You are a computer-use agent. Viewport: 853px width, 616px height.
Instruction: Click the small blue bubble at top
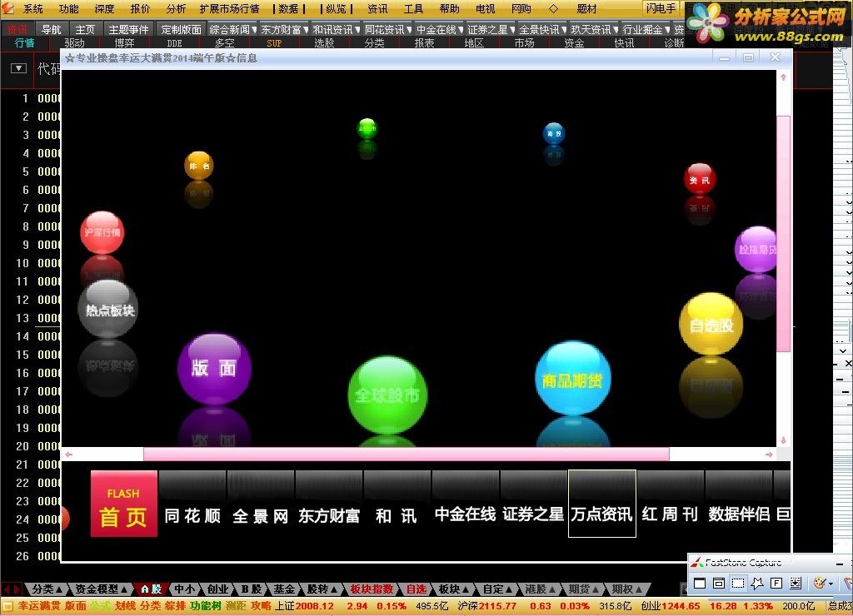click(554, 133)
